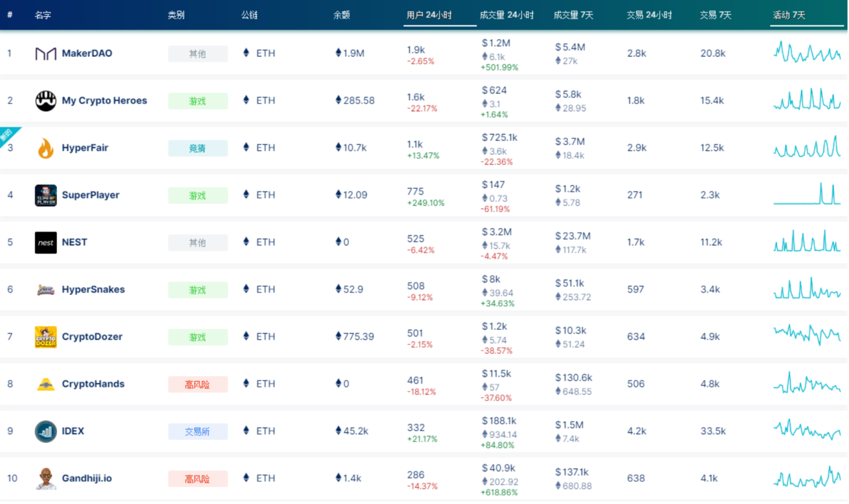Open the SuperPlayer dapp link
The width and height of the screenshot is (849, 504).
point(91,195)
